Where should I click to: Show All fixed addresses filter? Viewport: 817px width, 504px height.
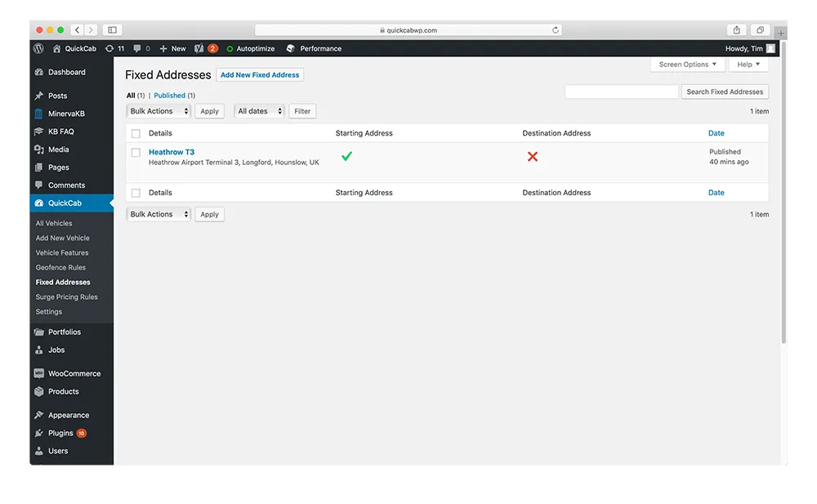pos(131,96)
